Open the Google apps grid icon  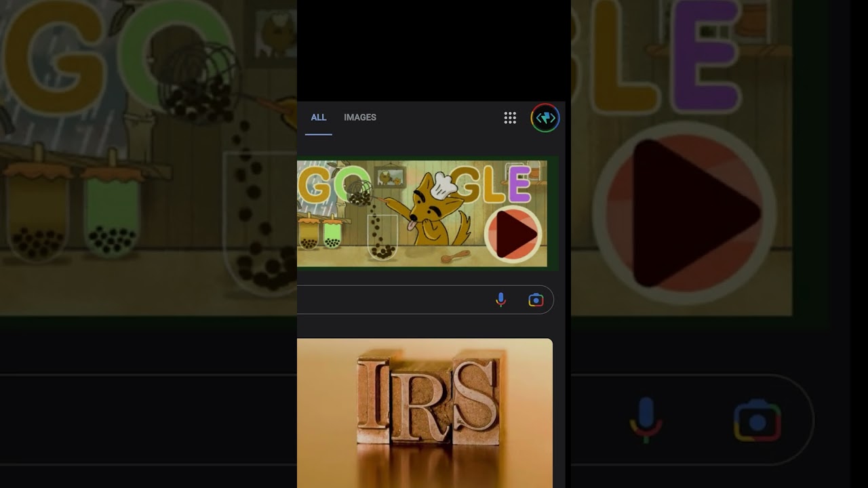510,118
